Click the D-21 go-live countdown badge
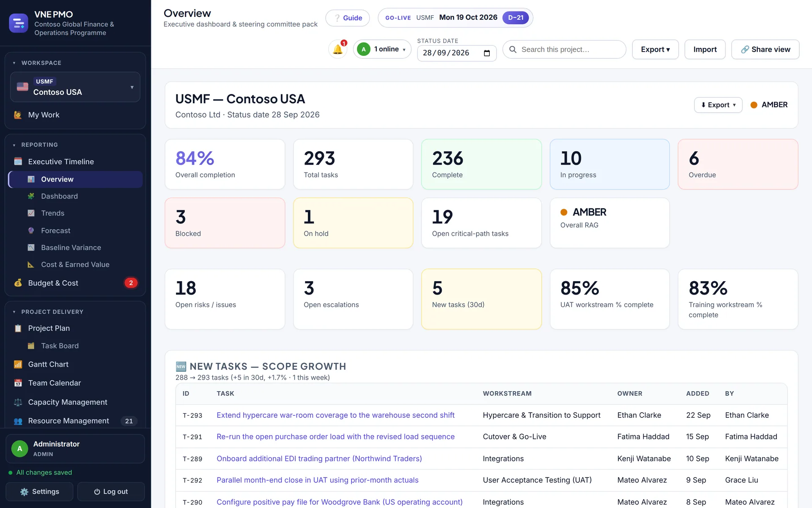Screen dimensions: 812x508 (516, 18)
